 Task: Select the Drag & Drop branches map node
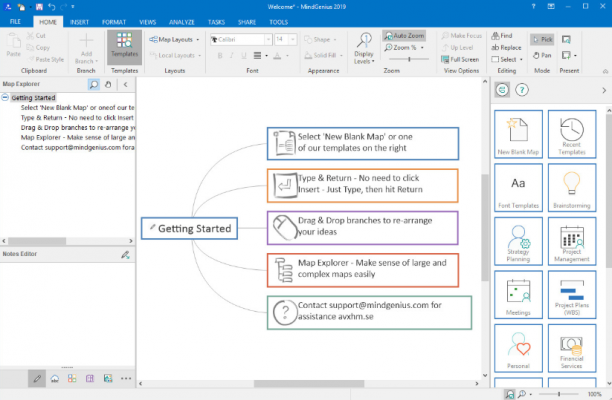pos(363,228)
